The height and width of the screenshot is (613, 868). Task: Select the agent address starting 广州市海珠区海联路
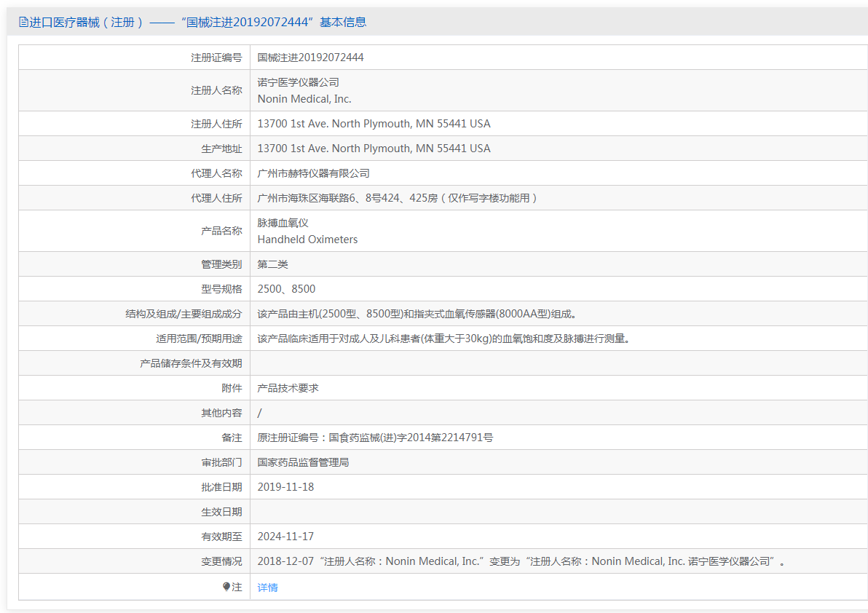pyautogui.click(x=397, y=198)
